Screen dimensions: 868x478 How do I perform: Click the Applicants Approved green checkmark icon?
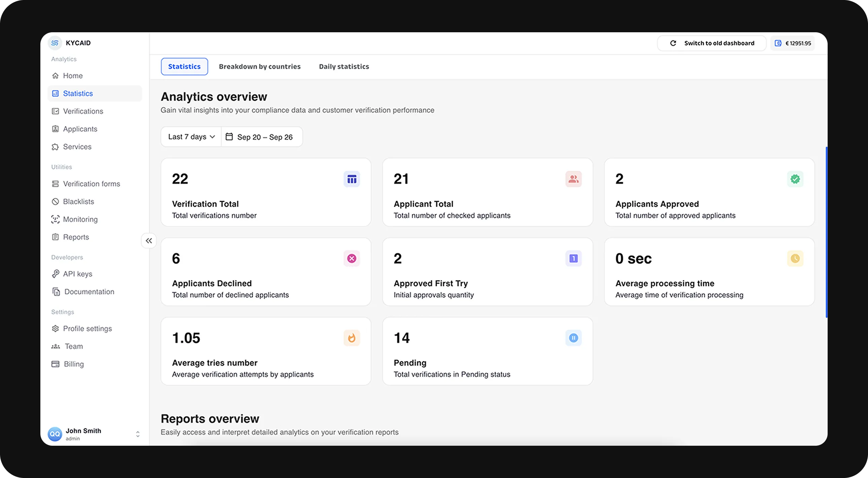click(795, 179)
